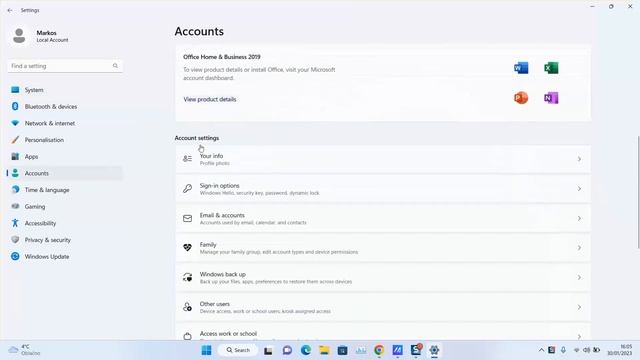Screen dimensions: 640x360
Task: Open the Chat app on taskbar
Action: click(287, 350)
